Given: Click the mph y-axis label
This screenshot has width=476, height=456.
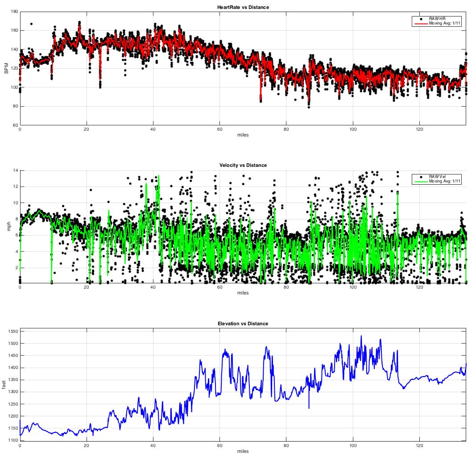Looking at the screenshot, I should [x=8, y=227].
